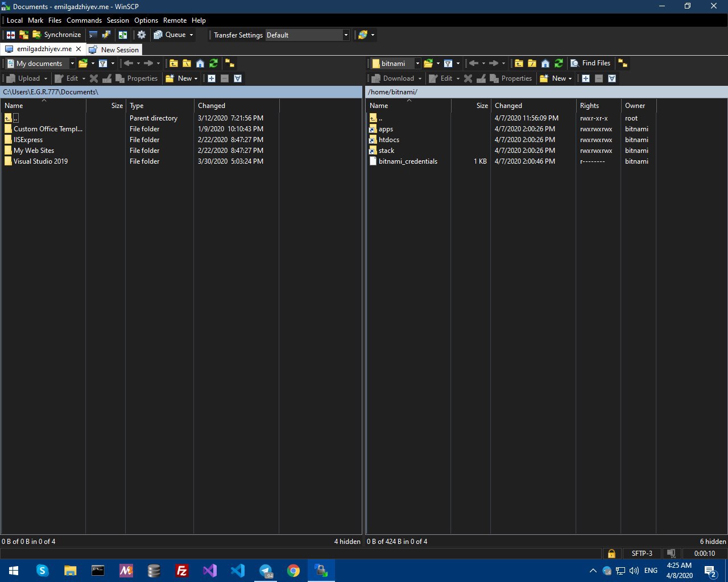Go to root directory in local panel
This screenshot has width=728, height=582.
187,63
